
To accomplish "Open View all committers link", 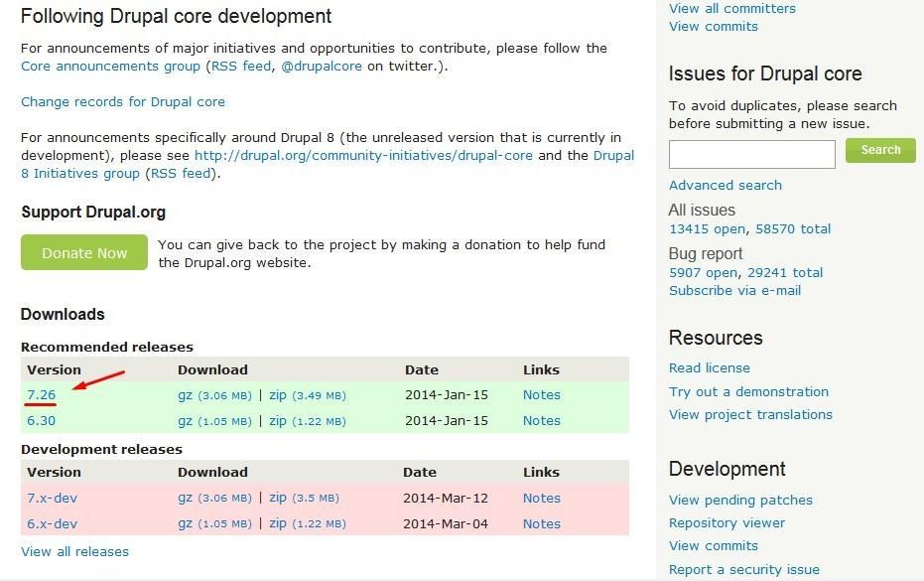I will 732,8.
